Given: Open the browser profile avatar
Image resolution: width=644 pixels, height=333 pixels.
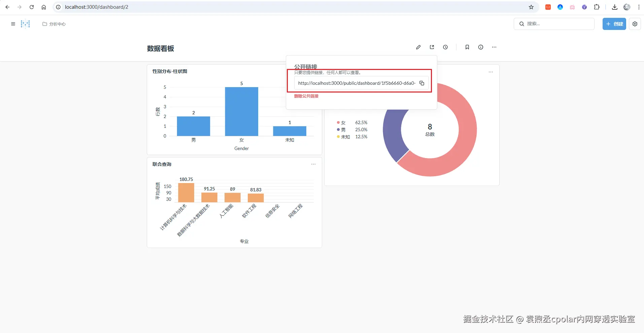Looking at the screenshot, I should (627, 7).
